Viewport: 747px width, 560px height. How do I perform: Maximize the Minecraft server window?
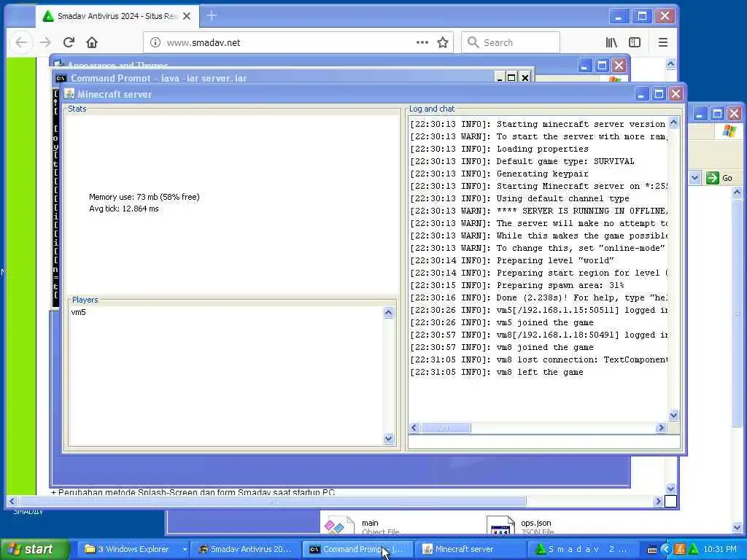click(x=659, y=94)
